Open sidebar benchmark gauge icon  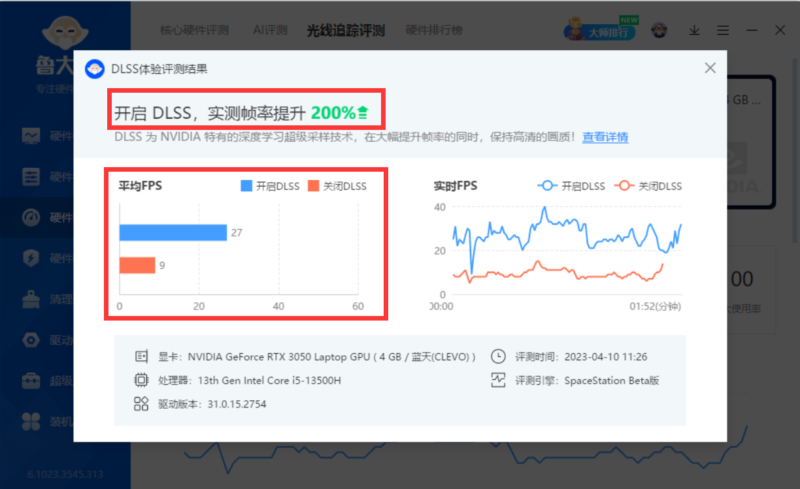[31, 217]
